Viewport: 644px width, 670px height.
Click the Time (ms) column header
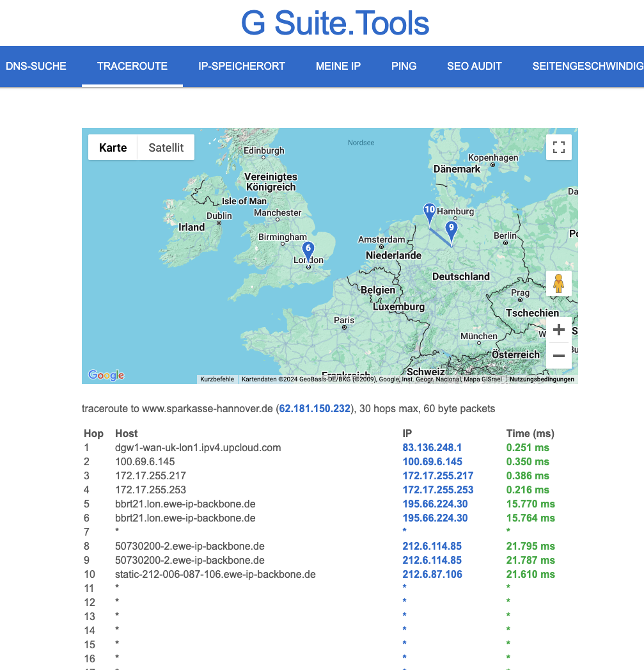pyautogui.click(x=530, y=433)
